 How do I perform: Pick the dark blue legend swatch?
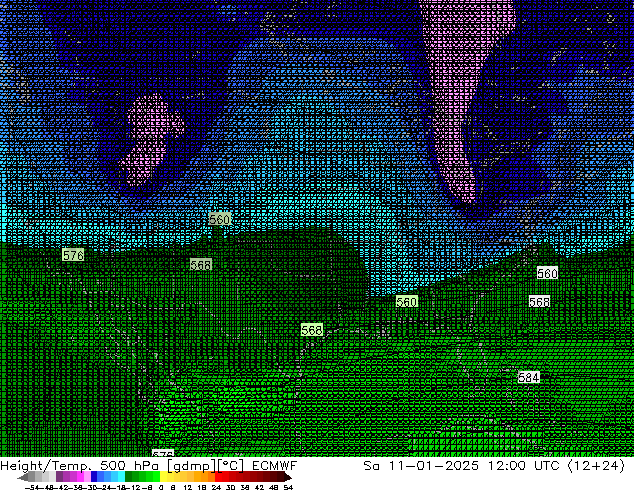pyautogui.click(x=94, y=476)
